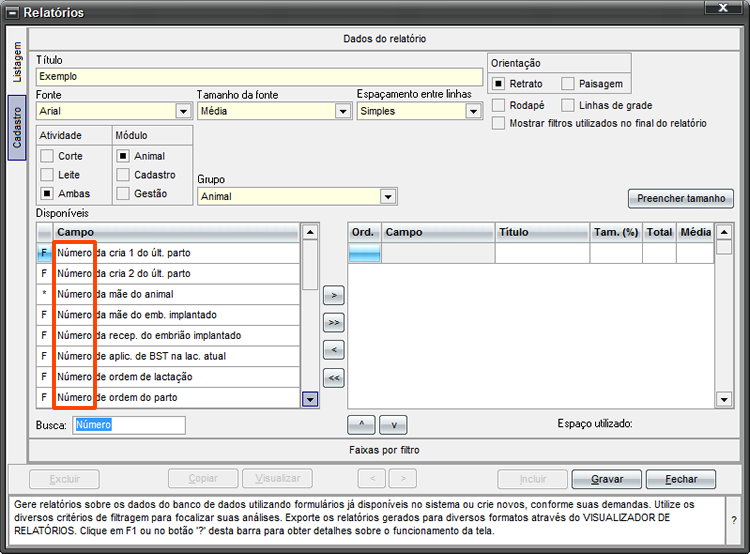Switch to the Listagem side tab

pyautogui.click(x=17, y=62)
